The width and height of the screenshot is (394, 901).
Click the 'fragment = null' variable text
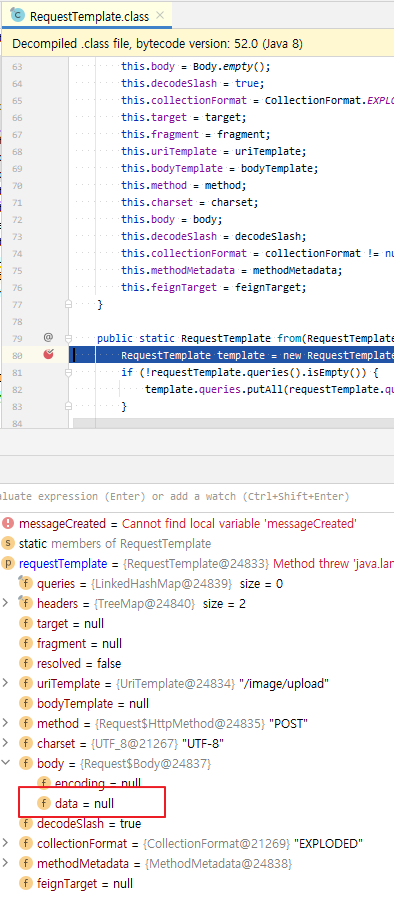pyautogui.click(x=79, y=644)
